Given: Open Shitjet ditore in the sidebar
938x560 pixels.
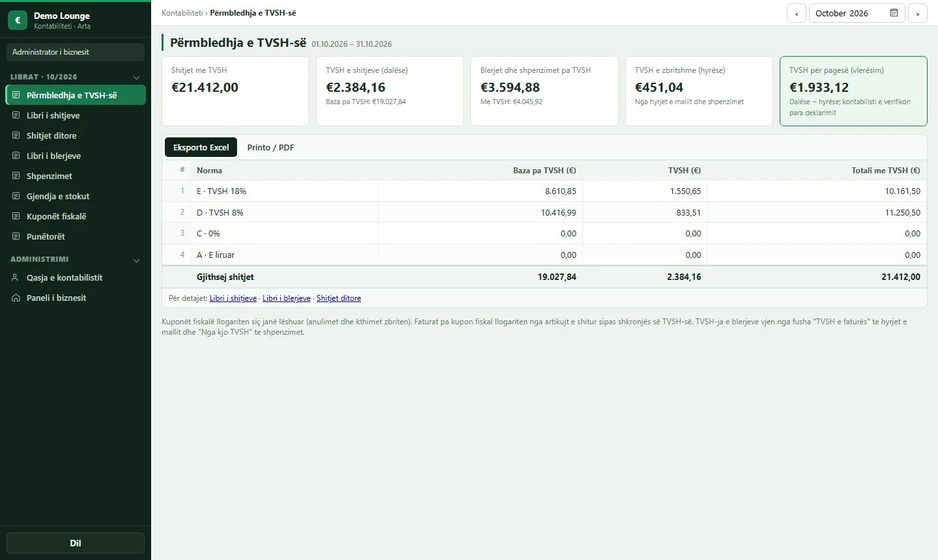Looking at the screenshot, I should pyautogui.click(x=76, y=135).
